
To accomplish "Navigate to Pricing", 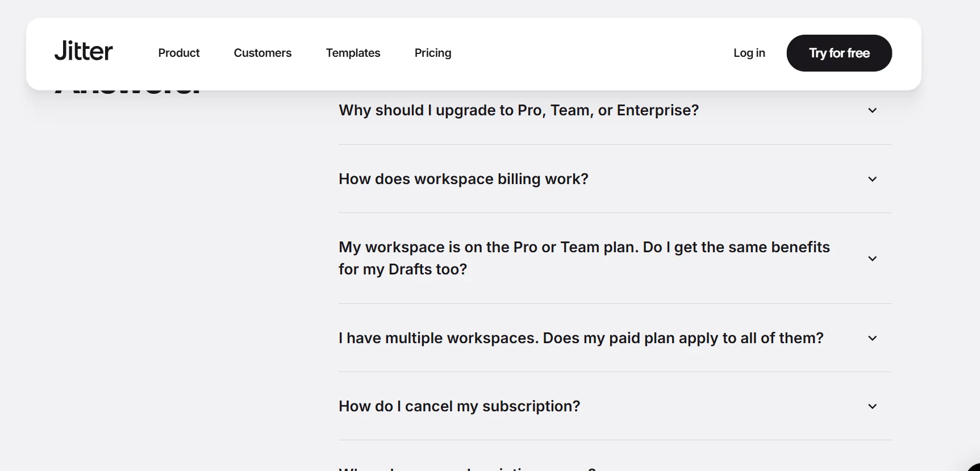I will click(x=432, y=53).
